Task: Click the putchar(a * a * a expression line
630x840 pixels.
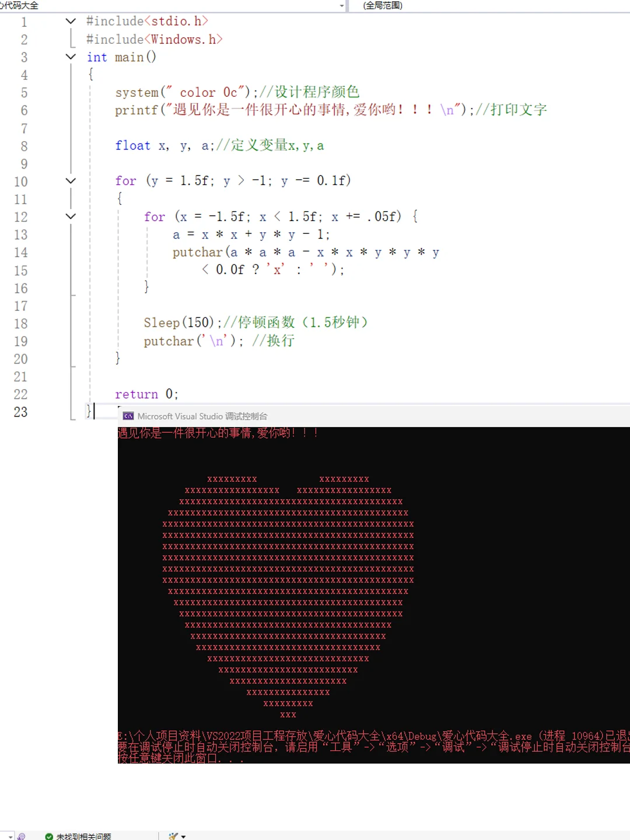Action: click(x=306, y=253)
